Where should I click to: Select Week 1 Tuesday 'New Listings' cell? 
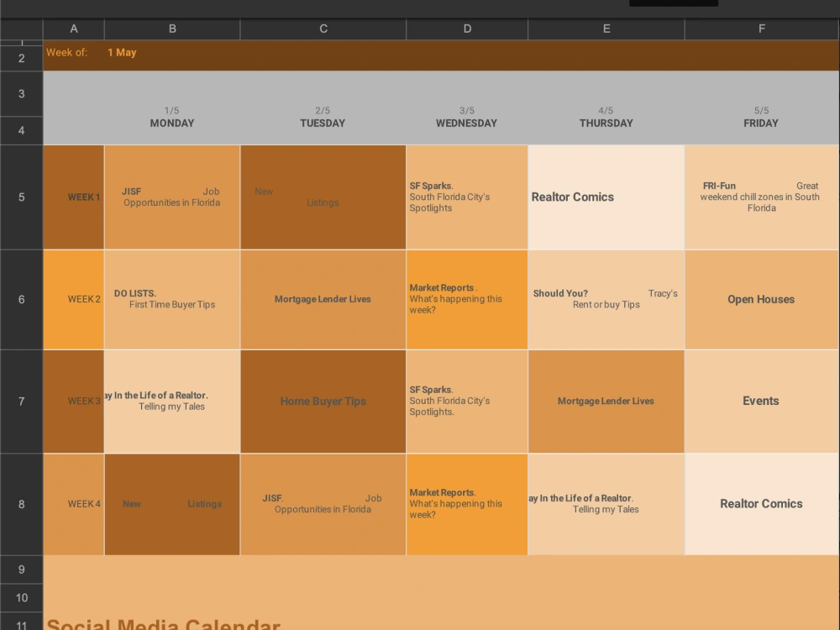[323, 197]
